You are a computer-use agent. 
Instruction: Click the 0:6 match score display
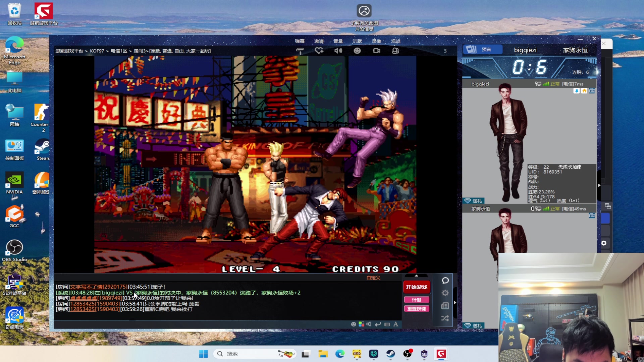click(x=529, y=67)
